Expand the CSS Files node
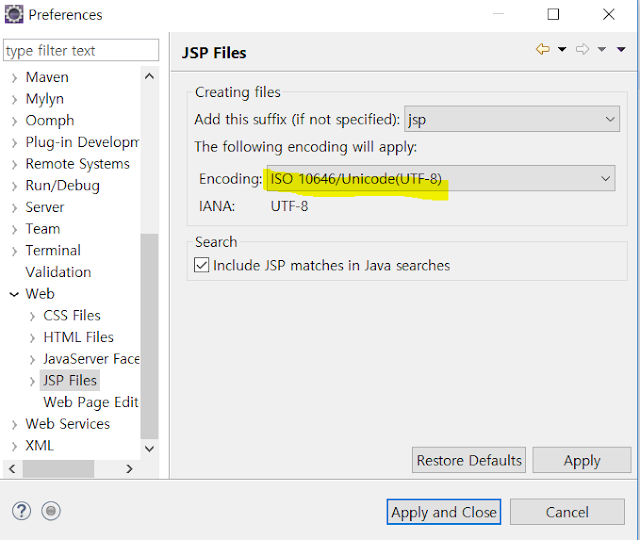 coord(32,316)
